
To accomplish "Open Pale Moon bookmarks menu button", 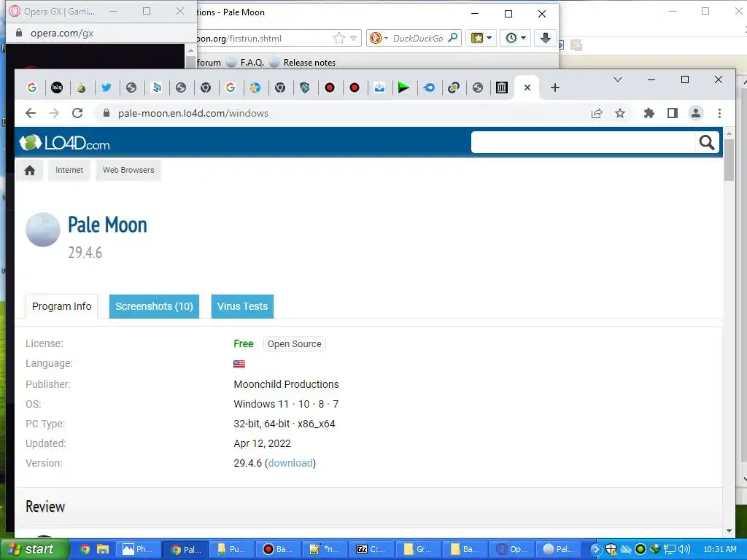I will click(481, 38).
